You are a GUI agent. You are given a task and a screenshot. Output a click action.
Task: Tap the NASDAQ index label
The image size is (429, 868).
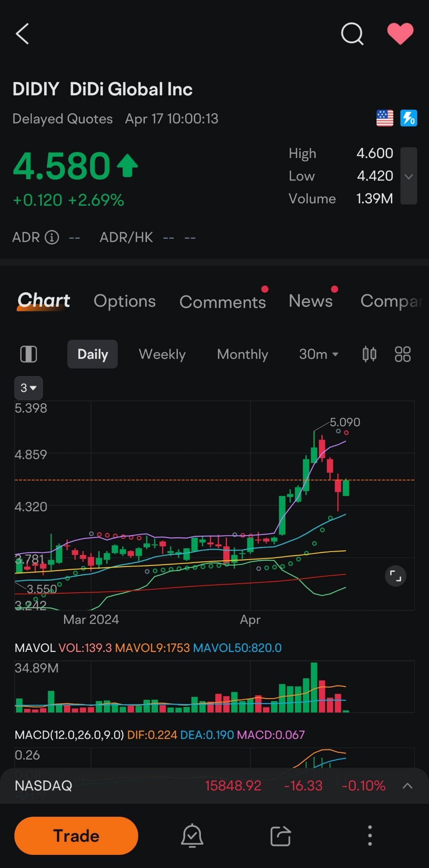point(44,786)
